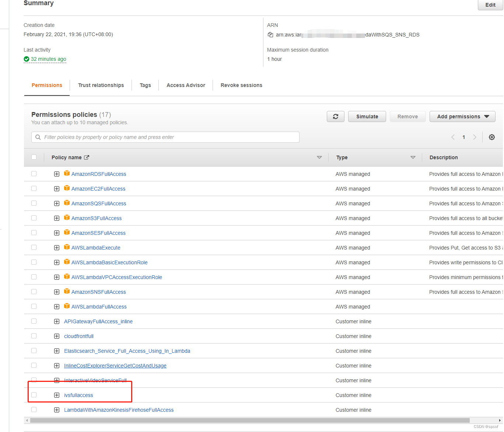Image resolution: width=504 pixels, height=432 pixels.
Task: Open the Policy name column sort arrow
Action: coord(319,157)
